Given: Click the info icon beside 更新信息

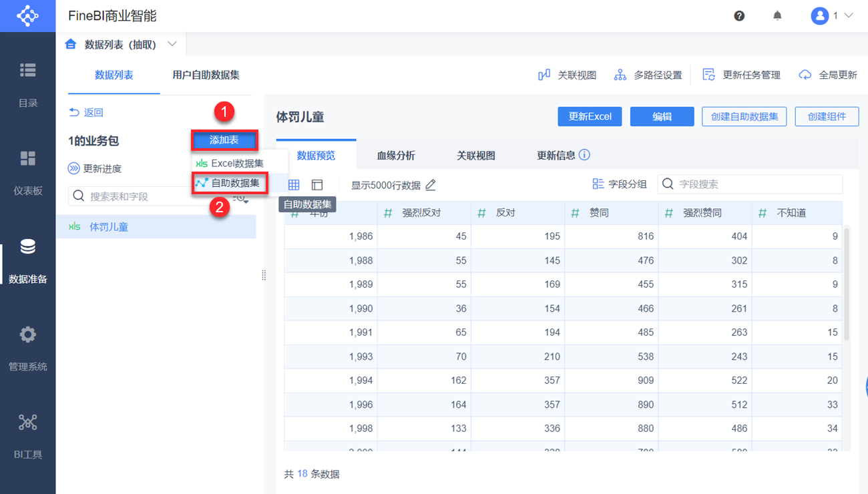Looking at the screenshot, I should click(x=584, y=155).
